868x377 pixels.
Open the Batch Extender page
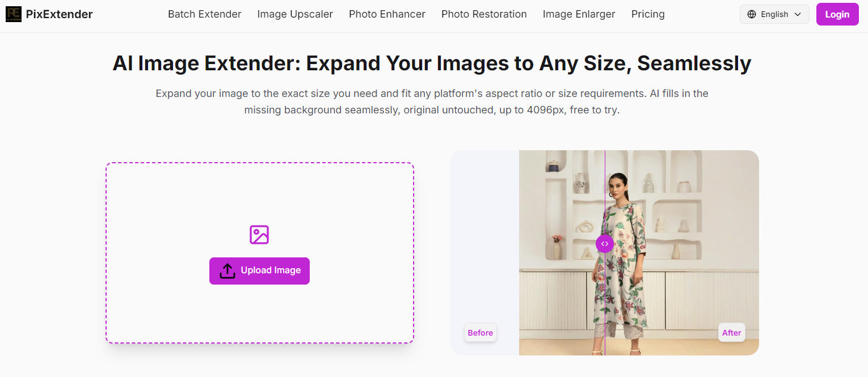point(205,14)
